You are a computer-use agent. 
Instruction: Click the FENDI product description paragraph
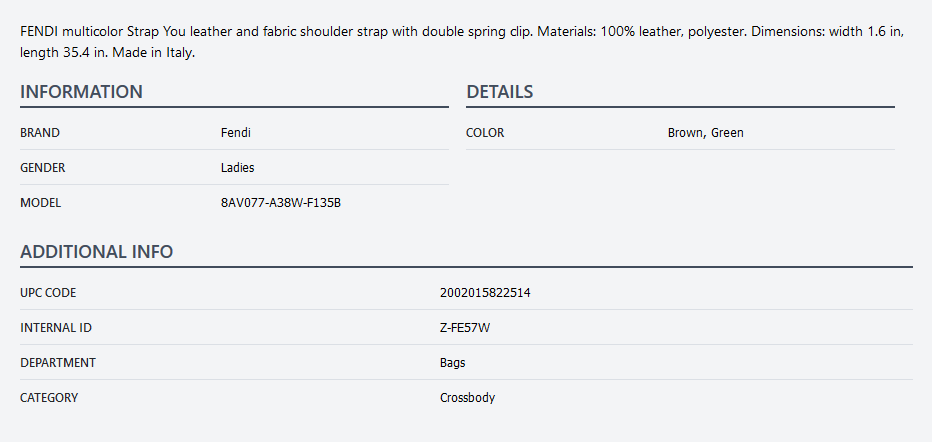click(x=461, y=42)
